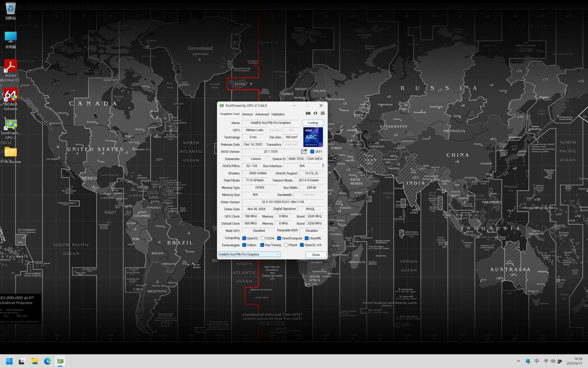This screenshot has width=588, height=368.
Task: Click the Driver Date Nov 26, 2024 value
Action: 256,209
